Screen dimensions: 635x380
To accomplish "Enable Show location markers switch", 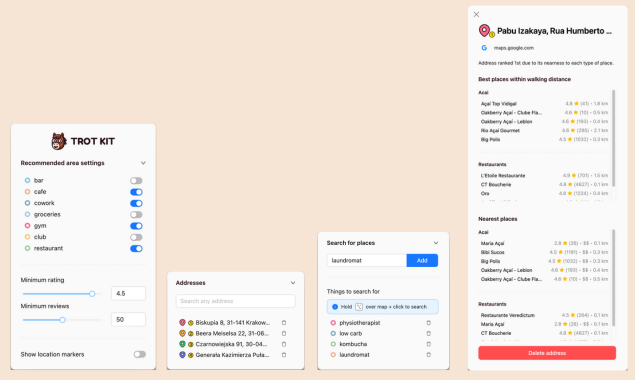I will (140, 354).
